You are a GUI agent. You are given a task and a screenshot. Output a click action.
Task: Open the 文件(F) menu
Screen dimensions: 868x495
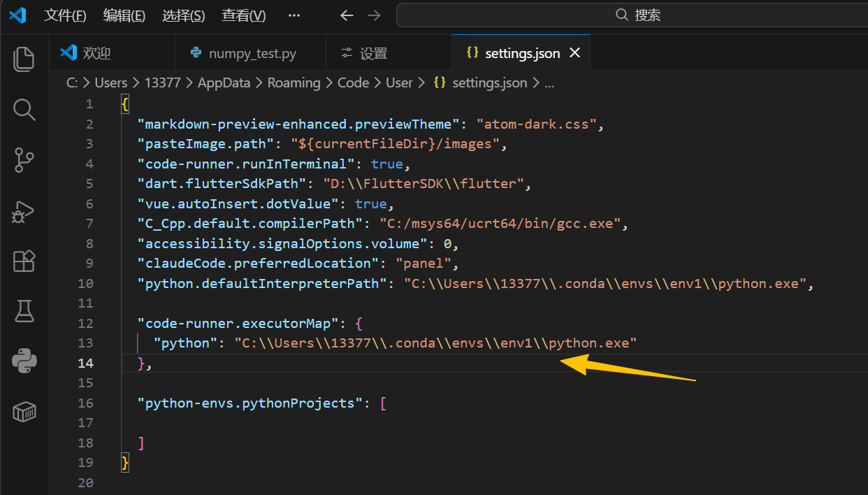(x=65, y=15)
